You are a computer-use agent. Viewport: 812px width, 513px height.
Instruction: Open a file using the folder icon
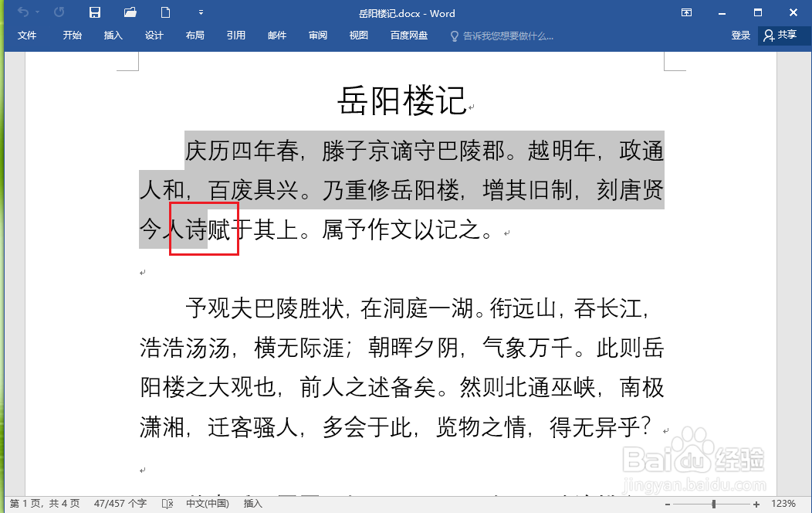pyautogui.click(x=130, y=12)
